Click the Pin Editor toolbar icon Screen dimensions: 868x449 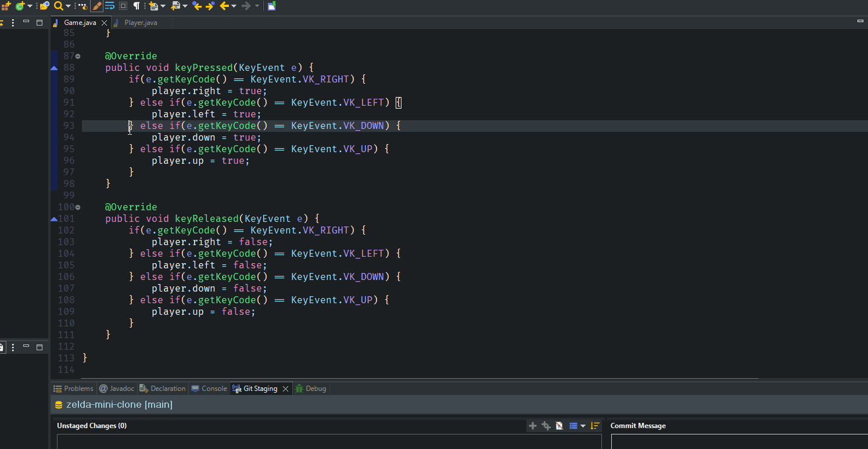coord(271,6)
